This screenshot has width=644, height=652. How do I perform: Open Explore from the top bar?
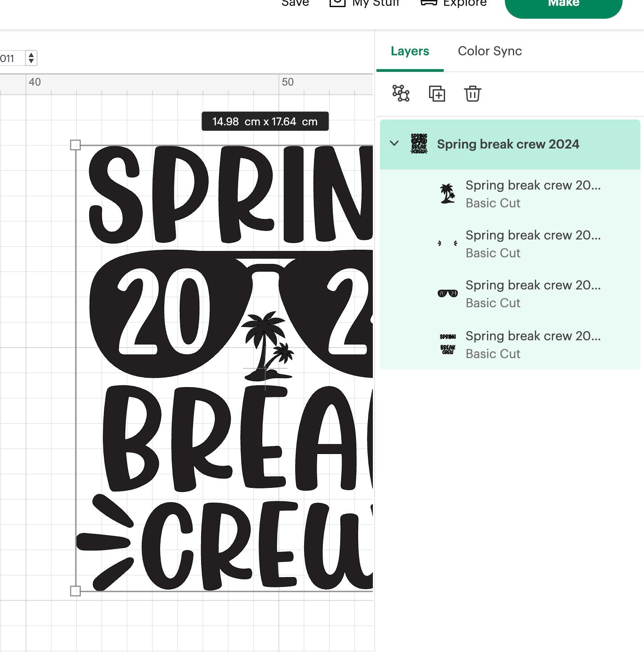tap(454, 4)
